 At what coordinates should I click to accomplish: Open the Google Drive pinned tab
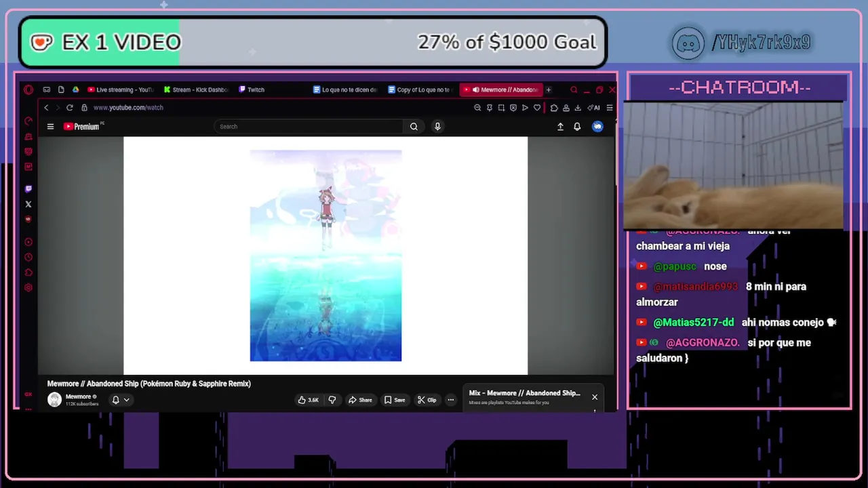75,89
